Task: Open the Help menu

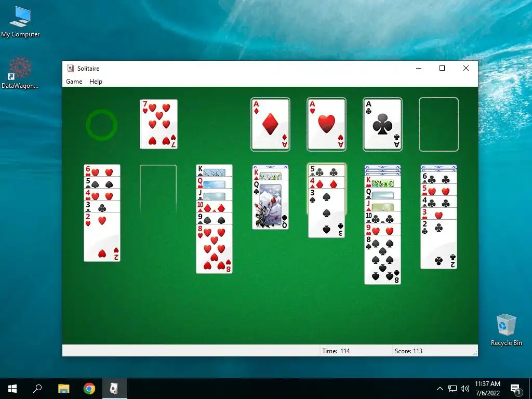Action: pos(96,82)
